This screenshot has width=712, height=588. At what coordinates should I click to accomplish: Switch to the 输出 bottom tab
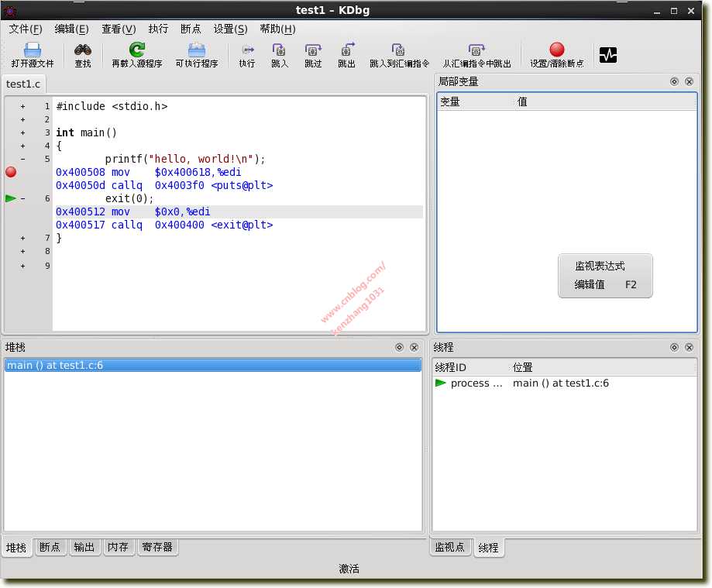pyautogui.click(x=84, y=547)
